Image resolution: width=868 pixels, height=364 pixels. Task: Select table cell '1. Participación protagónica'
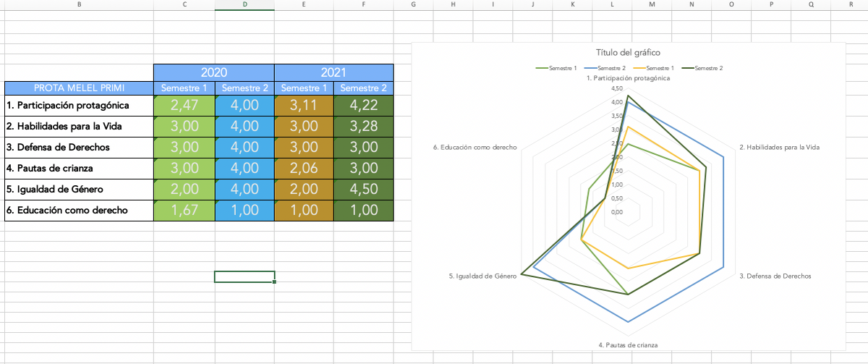coord(79,106)
